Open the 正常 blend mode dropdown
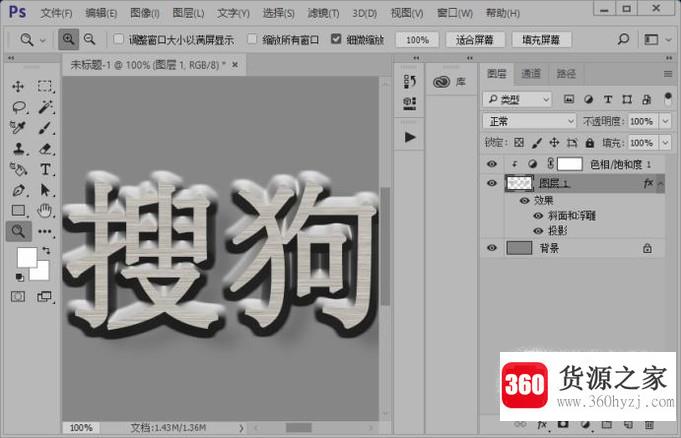 [529, 121]
